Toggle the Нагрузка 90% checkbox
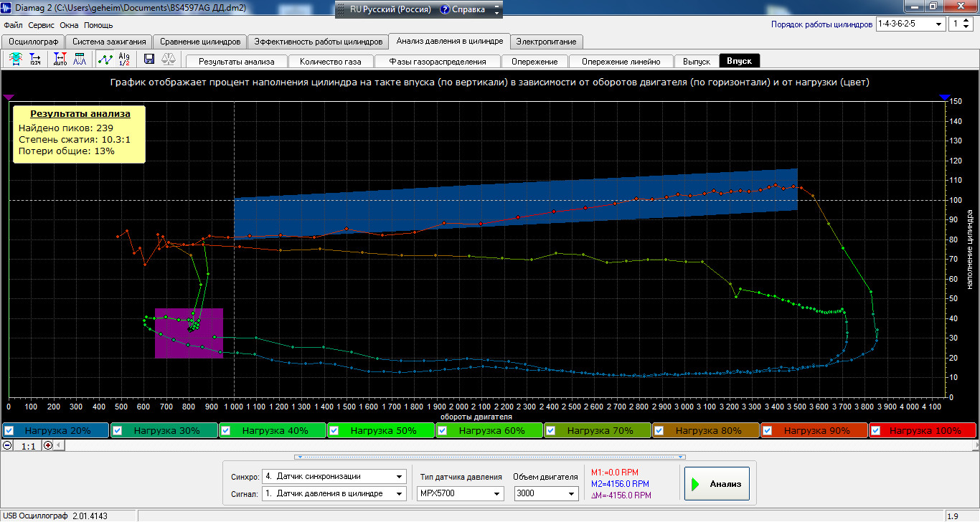Image resolution: width=980 pixels, height=522 pixels. click(768, 431)
